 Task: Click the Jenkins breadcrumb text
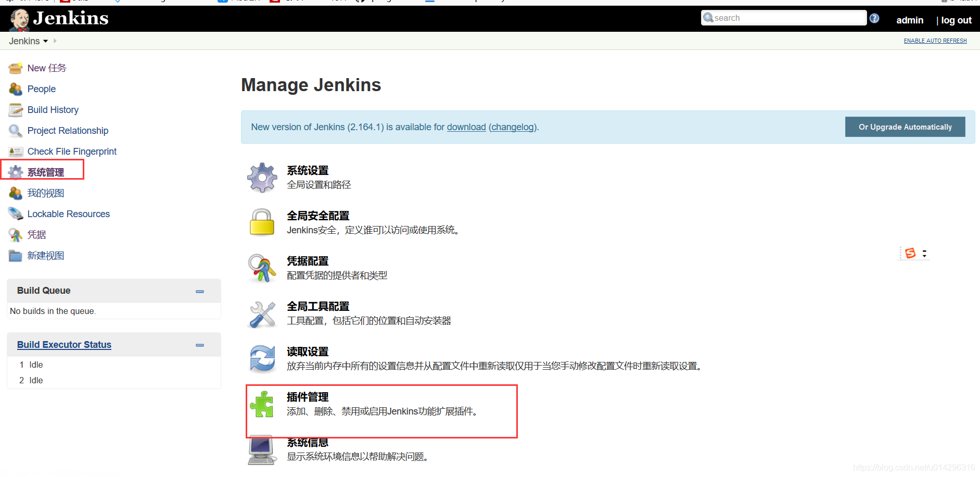(24, 41)
